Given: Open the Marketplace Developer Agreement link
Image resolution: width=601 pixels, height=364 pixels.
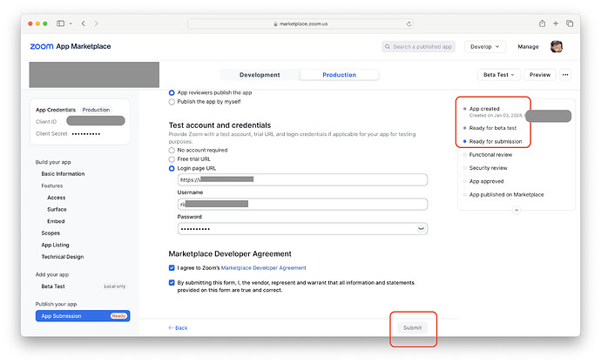Looking at the screenshot, I should click(263, 268).
